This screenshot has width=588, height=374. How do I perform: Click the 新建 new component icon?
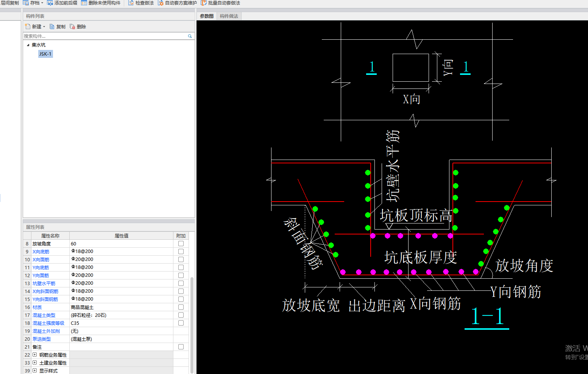tap(28, 26)
